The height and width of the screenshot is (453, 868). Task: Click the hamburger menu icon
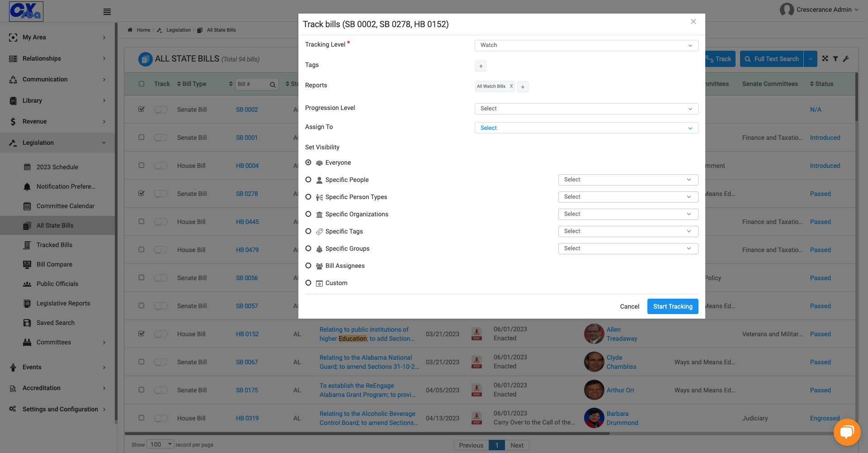[107, 12]
